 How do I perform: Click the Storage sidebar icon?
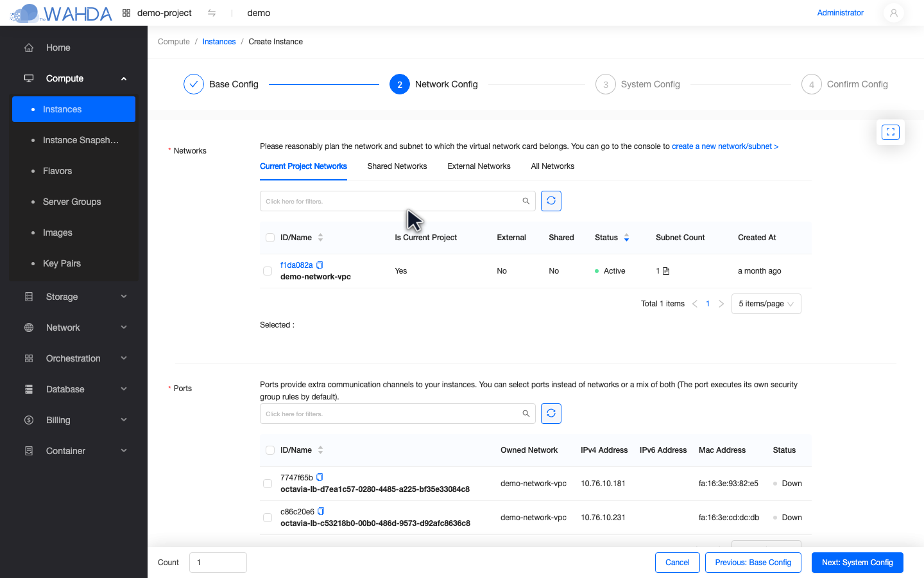(29, 297)
